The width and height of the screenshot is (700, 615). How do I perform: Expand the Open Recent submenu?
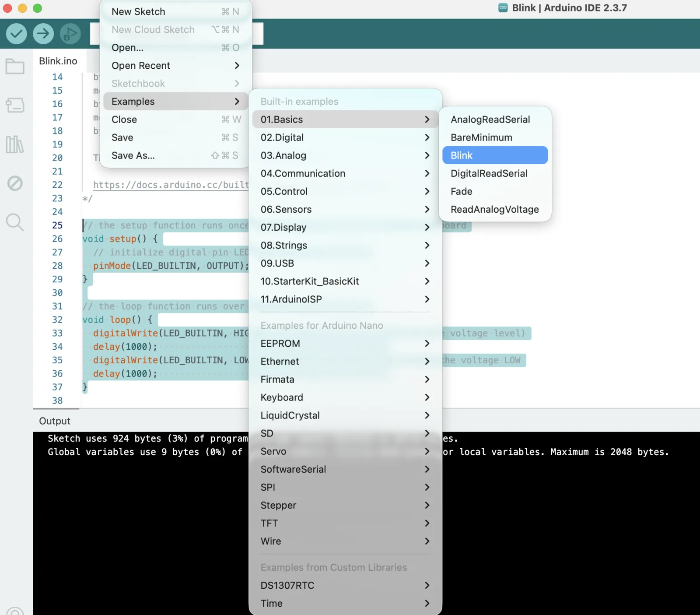141,66
